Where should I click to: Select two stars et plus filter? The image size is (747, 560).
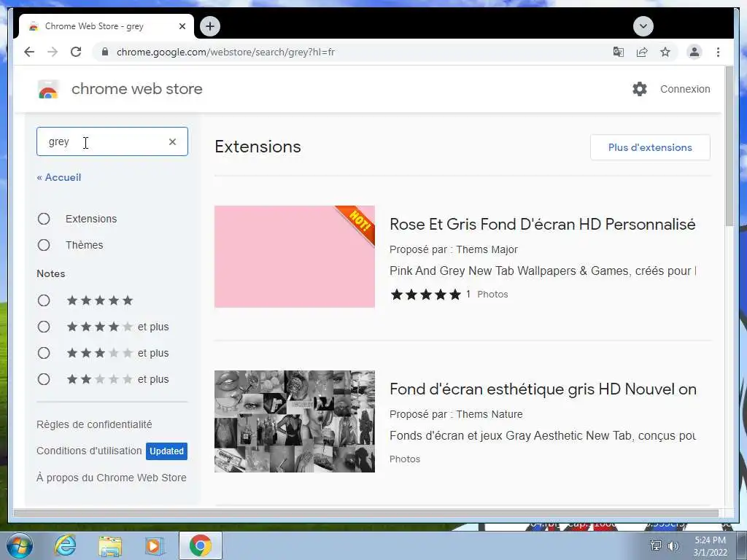click(x=44, y=379)
